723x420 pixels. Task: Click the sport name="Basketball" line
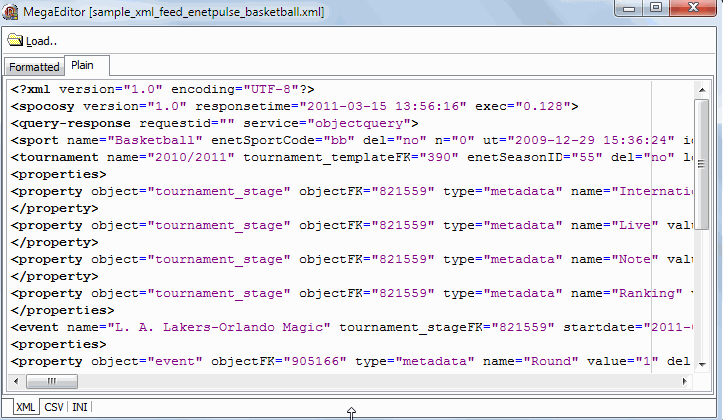[351, 140]
